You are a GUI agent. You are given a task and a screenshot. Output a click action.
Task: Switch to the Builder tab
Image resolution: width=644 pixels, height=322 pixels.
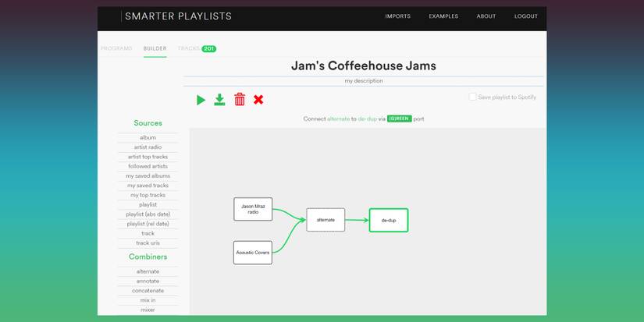[x=155, y=48]
